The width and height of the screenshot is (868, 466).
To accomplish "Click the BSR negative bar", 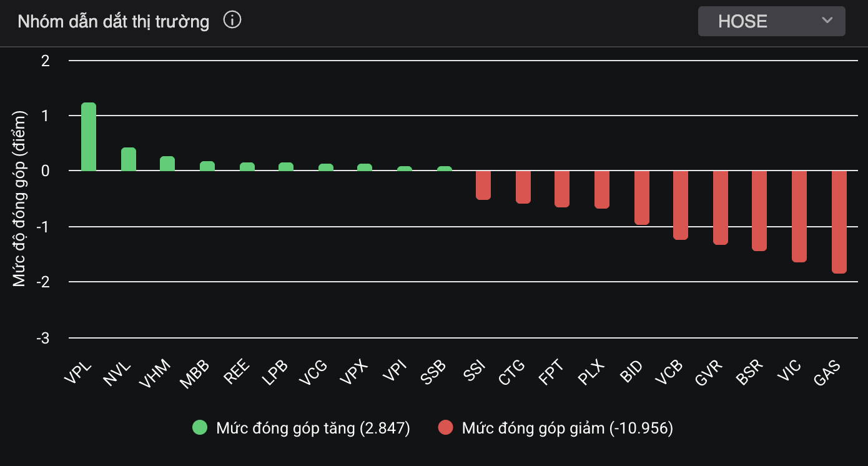I will tap(759, 211).
